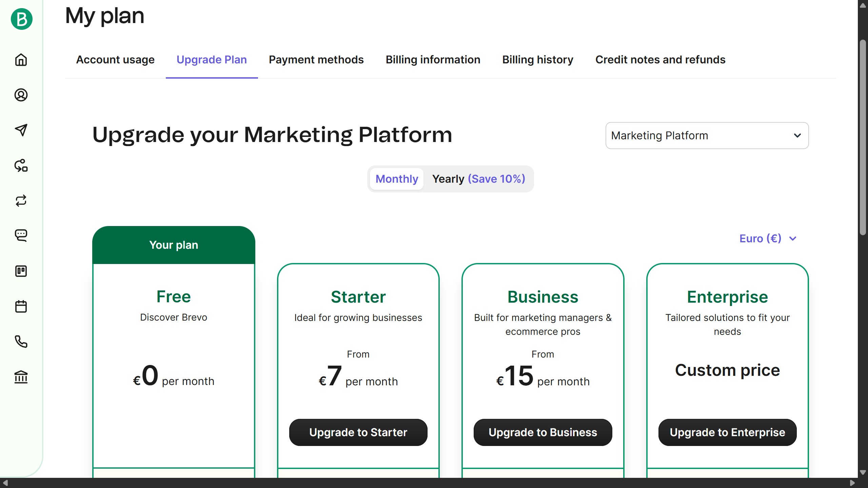This screenshot has width=868, height=488.
Task: Open the Meetings calendar icon
Action: pos(21,306)
